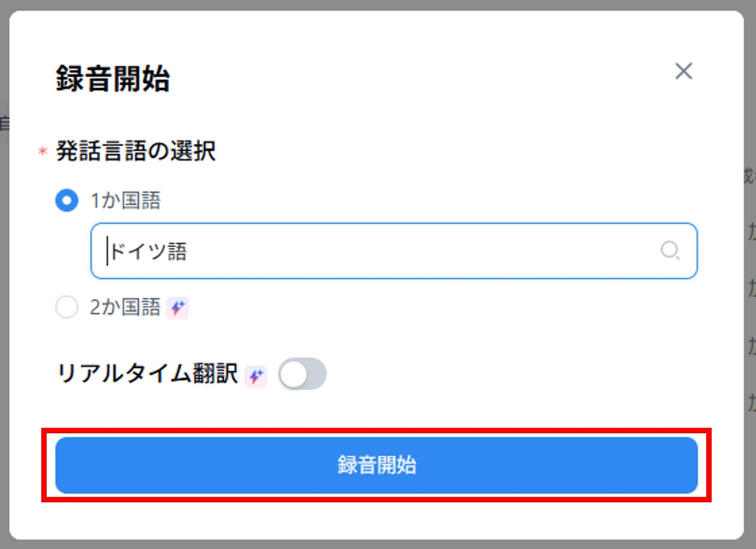This screenshot has width=756, height=549.
Task: Click the 1か国語 option label
Action: click(x=126, y=200)
